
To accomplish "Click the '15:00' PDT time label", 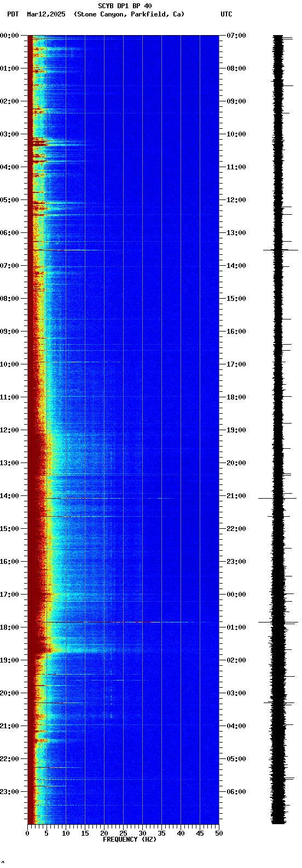I will (8, 529).
